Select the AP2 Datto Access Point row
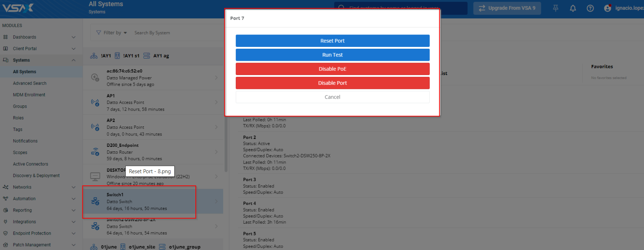This screenshot has height=250, width=644. [x=153, y=127]
